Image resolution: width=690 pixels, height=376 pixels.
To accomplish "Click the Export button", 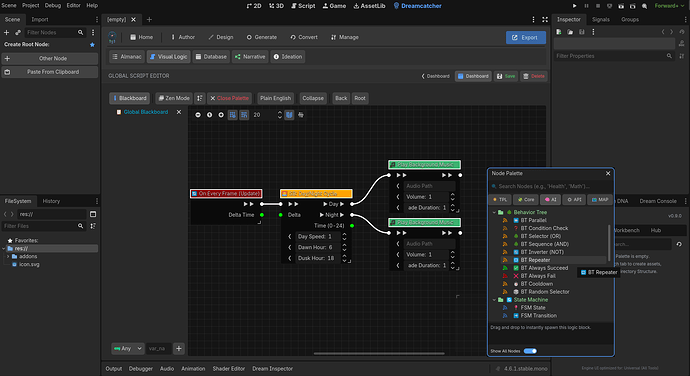I will (x=525, y=37).
